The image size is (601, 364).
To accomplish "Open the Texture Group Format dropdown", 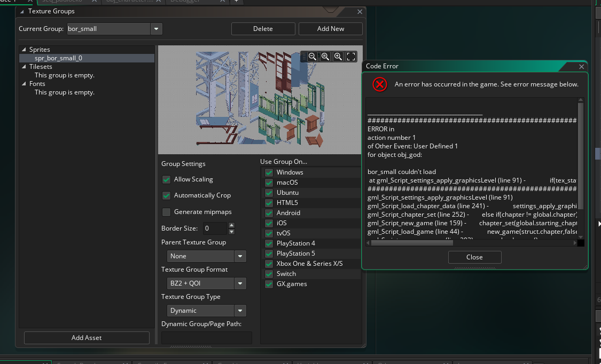I will pyautogui.click(x=240, y=283).
